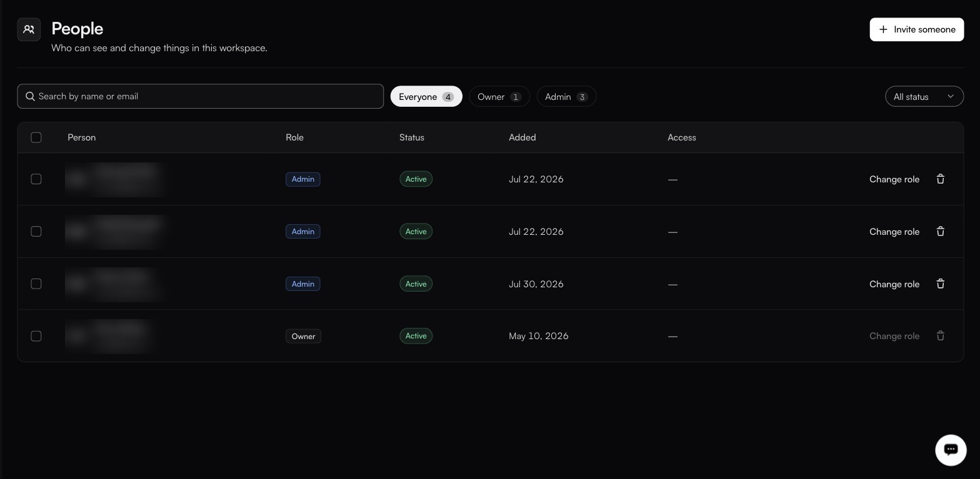Click the Admin badge in the Jul 30 row
Viewport: 980px width, 479px height.
tap(303, 284)
